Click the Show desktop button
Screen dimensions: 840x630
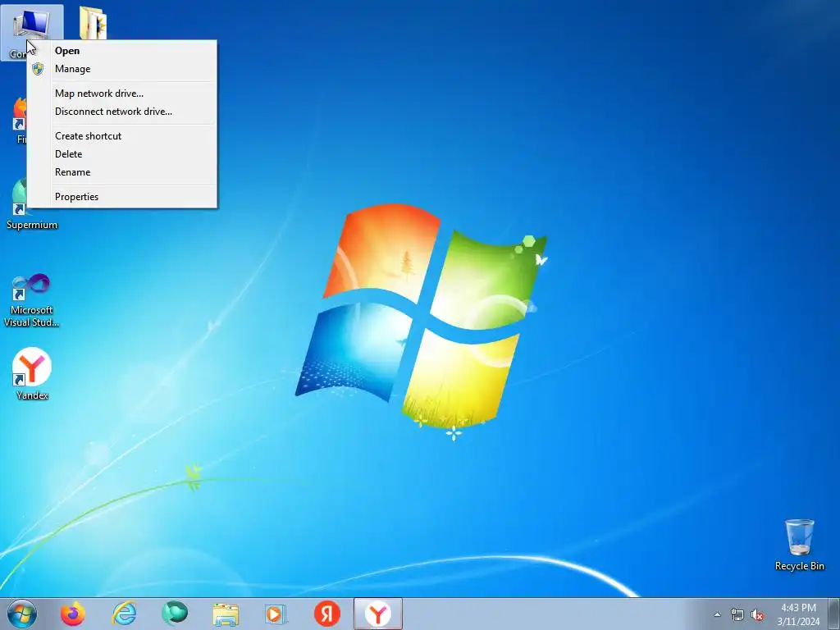click(834, 614)
